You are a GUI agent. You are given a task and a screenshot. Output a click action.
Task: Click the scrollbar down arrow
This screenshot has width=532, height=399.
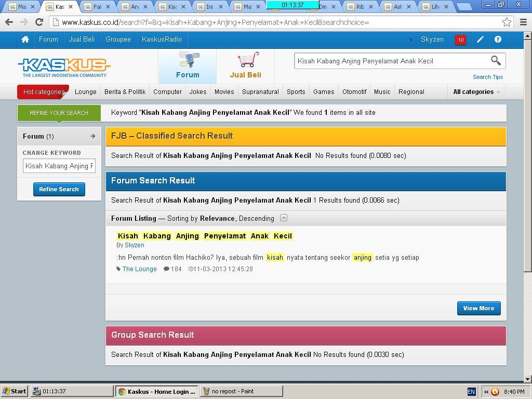[x=528, y=379]
